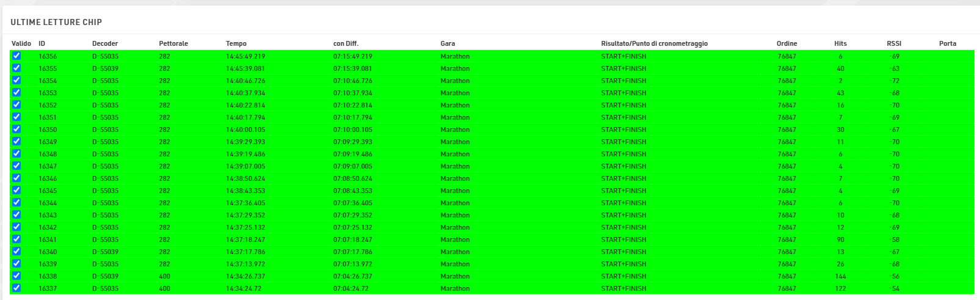Toggle the Valido checkbox for reading 16350
Viewport: 980px width, 300px height.
coord(16,129)
